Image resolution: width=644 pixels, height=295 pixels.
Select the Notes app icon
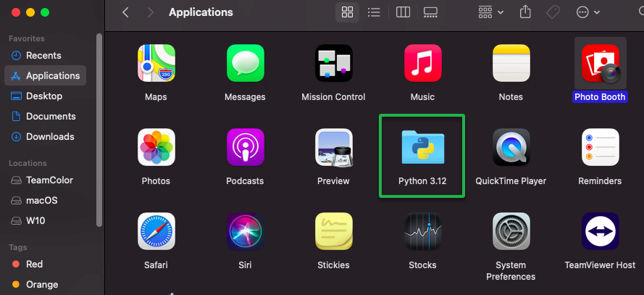(511, 63)
